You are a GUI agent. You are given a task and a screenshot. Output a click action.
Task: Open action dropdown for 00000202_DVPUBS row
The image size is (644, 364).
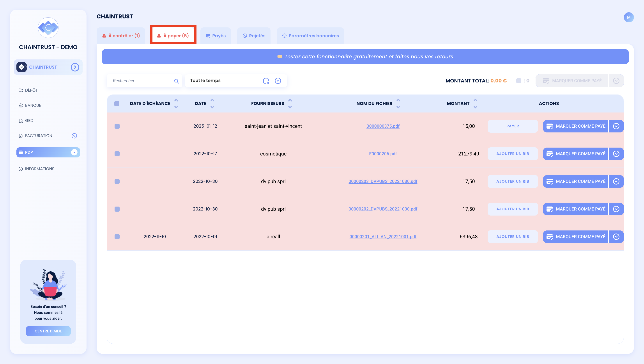click(x=616, y=209)
